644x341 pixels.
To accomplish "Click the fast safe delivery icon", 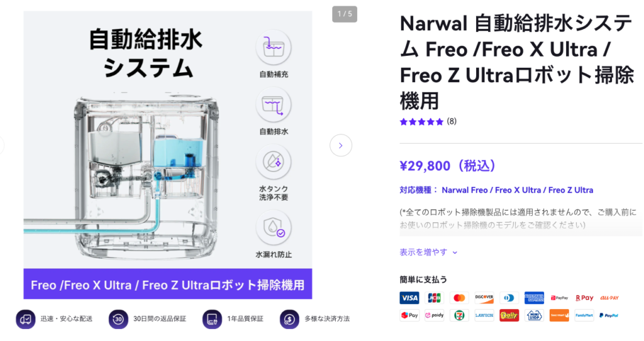I will tap(25, 319).
